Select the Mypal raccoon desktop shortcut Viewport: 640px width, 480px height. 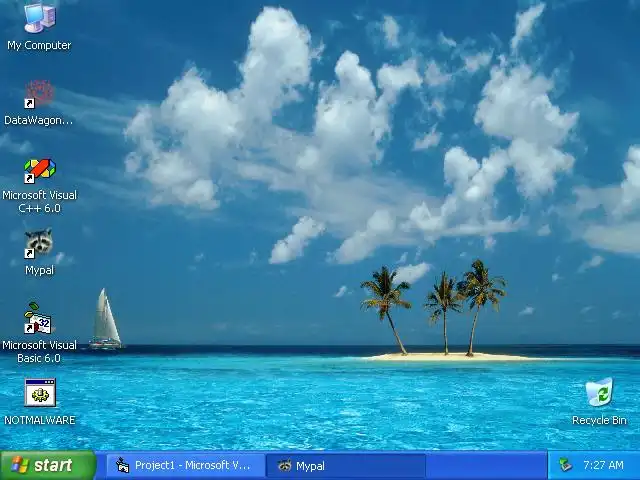pos(39,243)
